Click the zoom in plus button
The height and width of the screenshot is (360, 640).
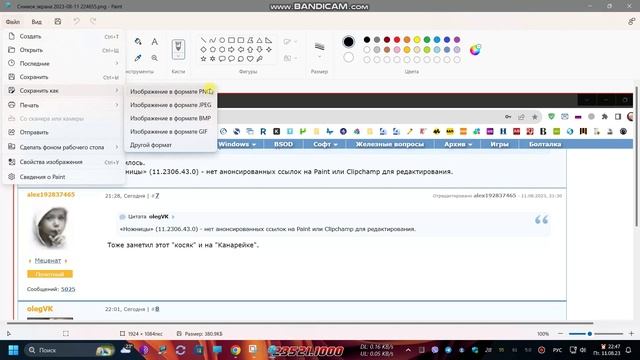click(x=631, y=333)
